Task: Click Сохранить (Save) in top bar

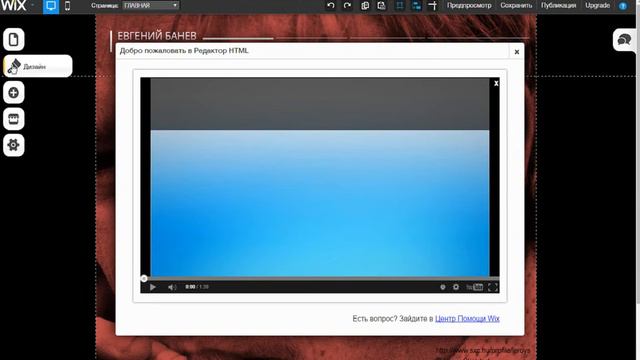Action: [516, 5]
